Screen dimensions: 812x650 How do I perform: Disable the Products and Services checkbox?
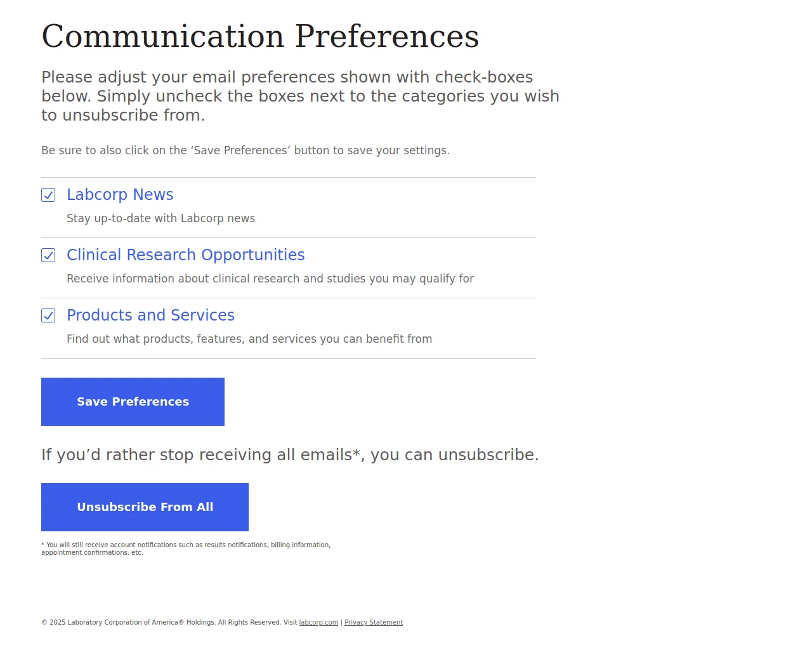click(48, 315)
